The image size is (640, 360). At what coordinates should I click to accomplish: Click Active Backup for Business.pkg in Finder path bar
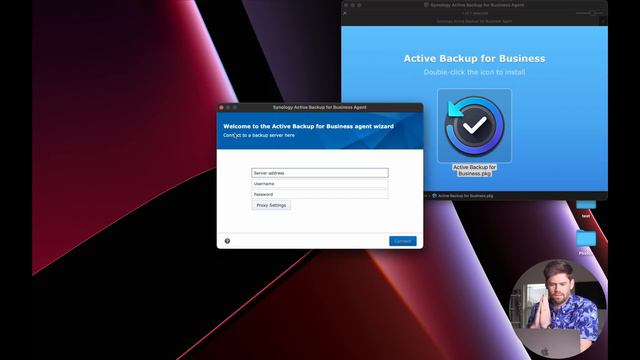[463, 196]
